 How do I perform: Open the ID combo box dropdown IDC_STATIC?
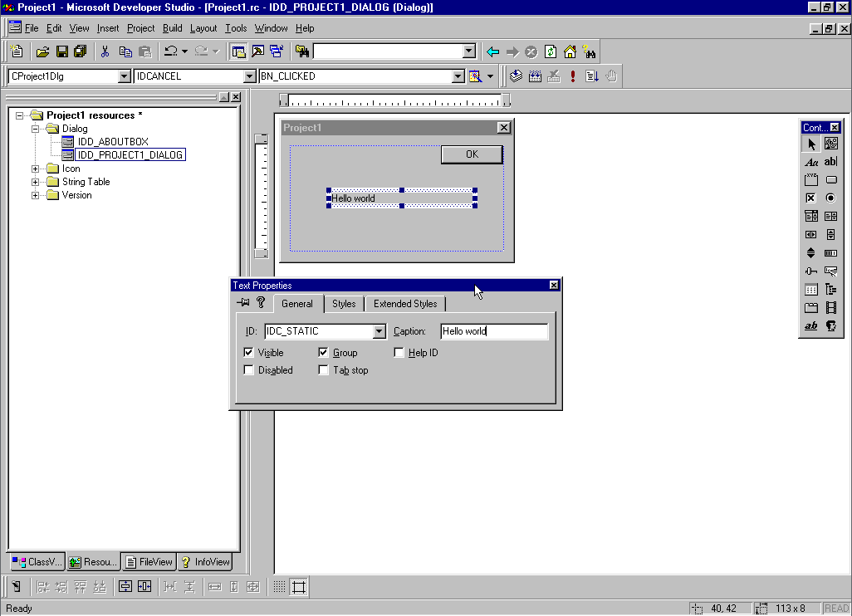[x=379, y=331]
